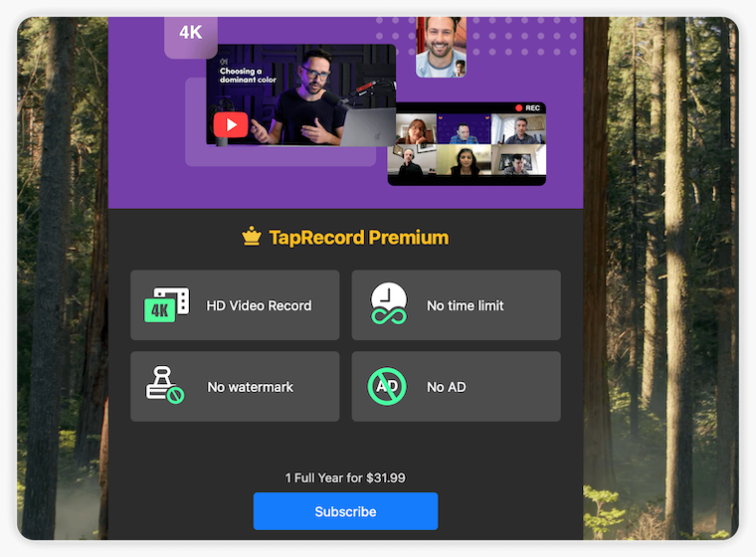Click the red YouTube play icon
Screen dimensions: 756x557
coord(231,124)
